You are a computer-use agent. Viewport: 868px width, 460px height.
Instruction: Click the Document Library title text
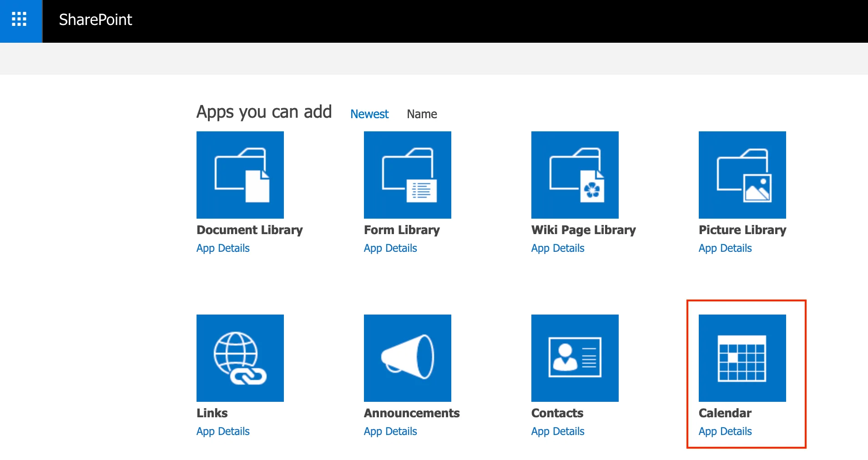coord(250,230)
